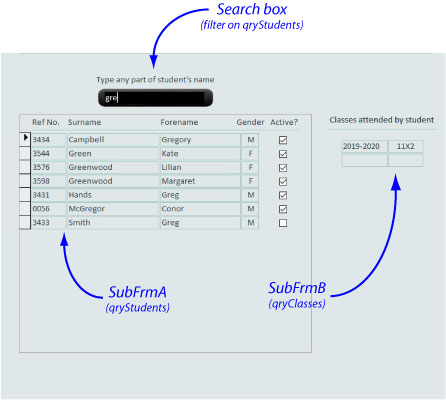Uncheck Active for Kate Green
The image size is (446, 400).
coord(283,154)
